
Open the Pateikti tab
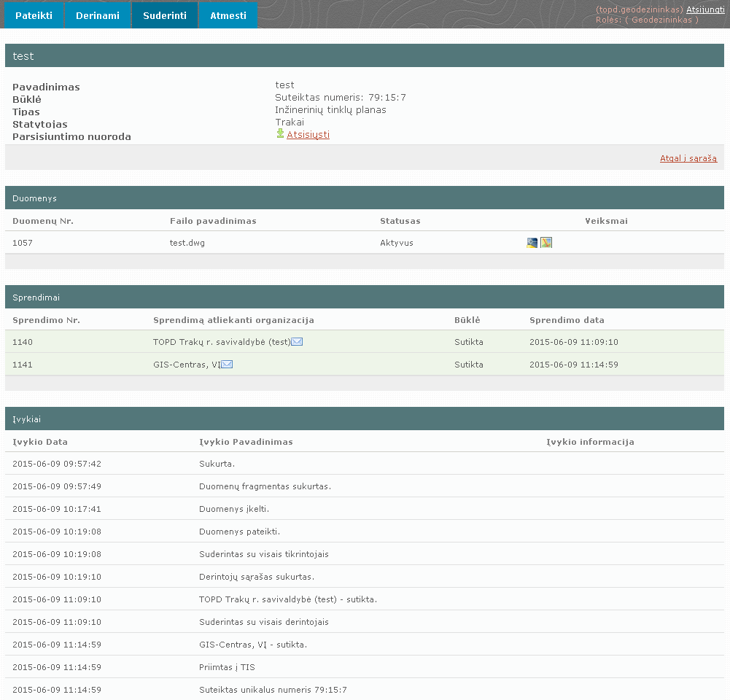[34, 15]
